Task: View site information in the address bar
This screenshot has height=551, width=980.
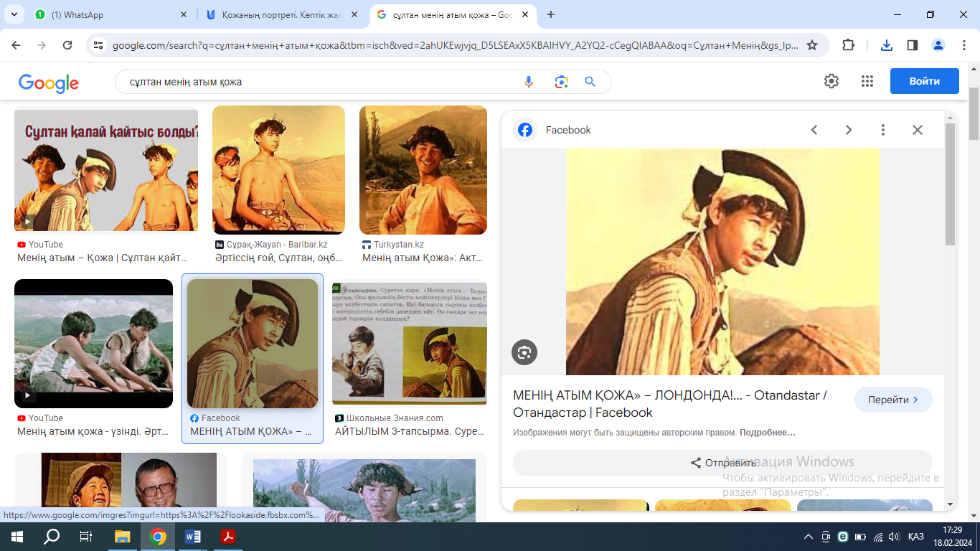Action: (99, 45)
